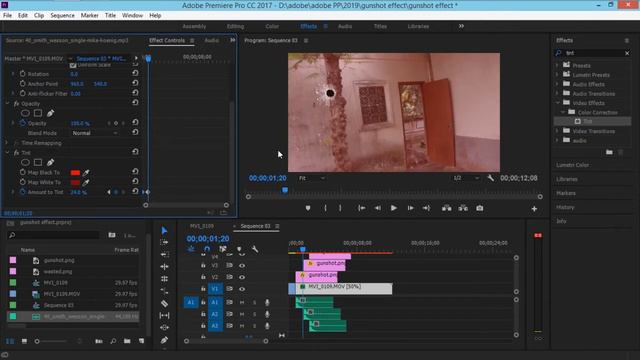This screenshot has width=640, height=360.
Task: Expand the Presets folder in Effects
Action: point(557,65)
